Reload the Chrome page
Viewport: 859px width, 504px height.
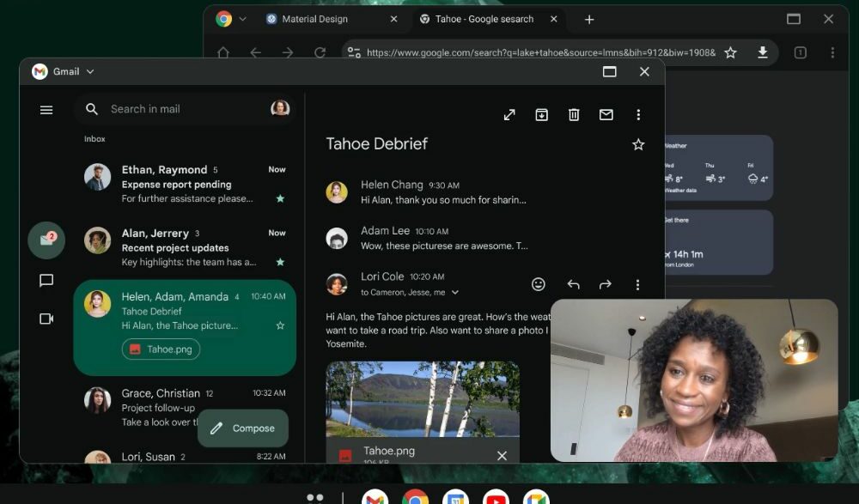point(320,52)
